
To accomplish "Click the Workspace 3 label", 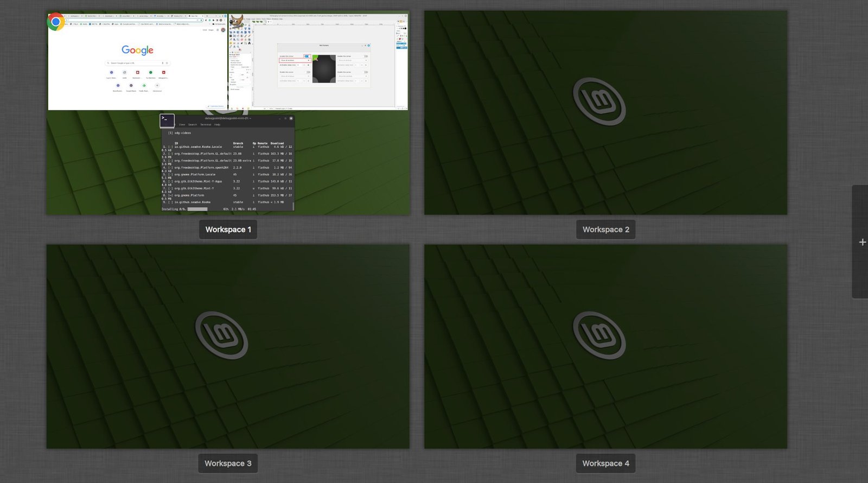I will pyautogui.click(x=228, y=463).
